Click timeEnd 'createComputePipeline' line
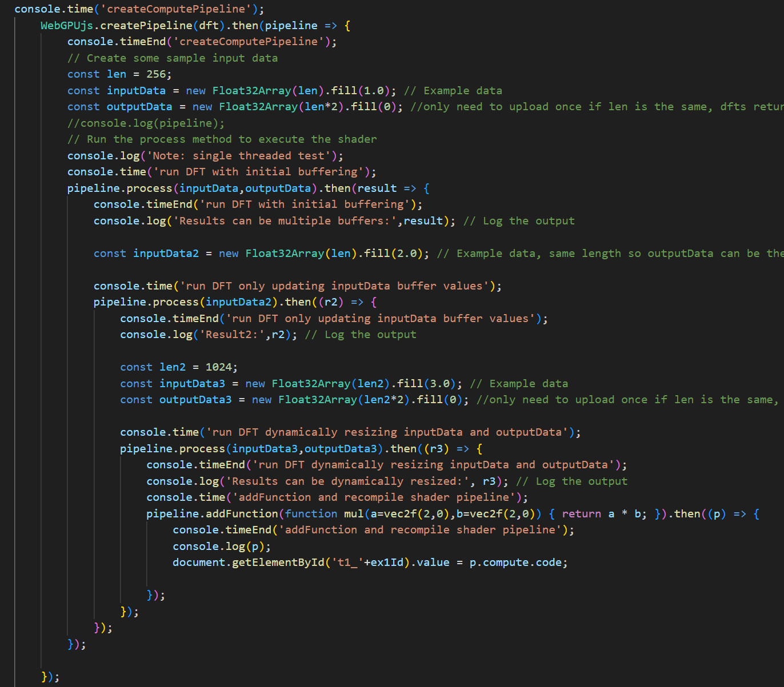 click(x=202, y=42)
